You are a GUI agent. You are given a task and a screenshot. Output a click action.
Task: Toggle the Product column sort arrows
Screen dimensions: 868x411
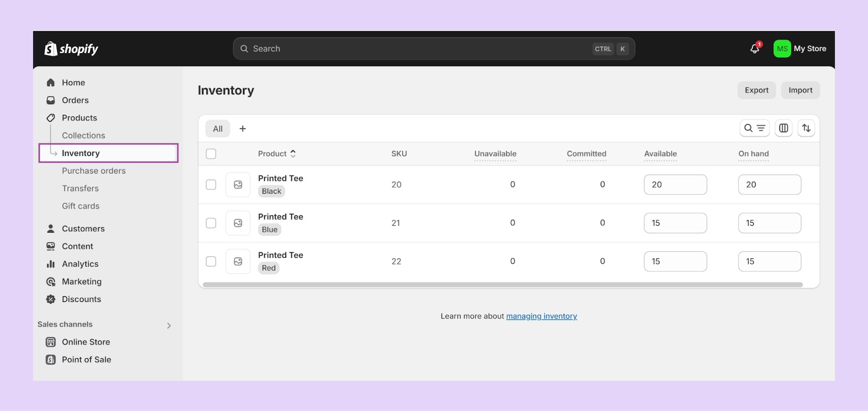point(293,154)
